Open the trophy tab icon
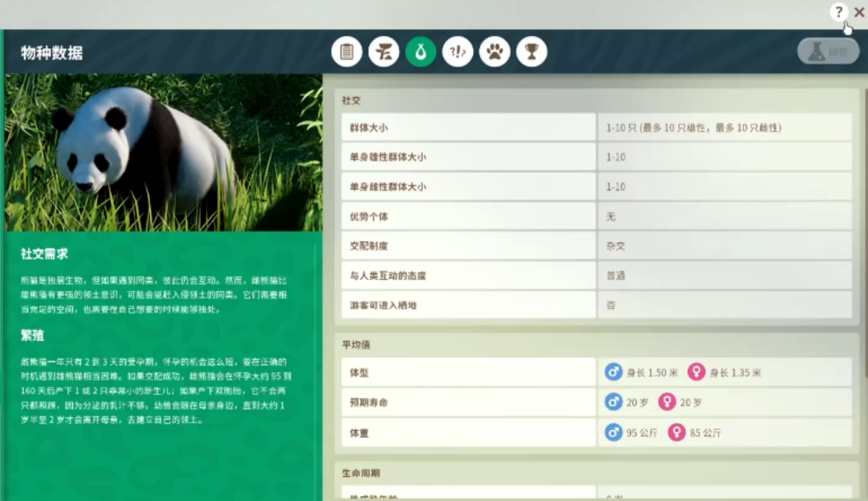This screenshot has width=868, height=501. [x=531, y=52]
